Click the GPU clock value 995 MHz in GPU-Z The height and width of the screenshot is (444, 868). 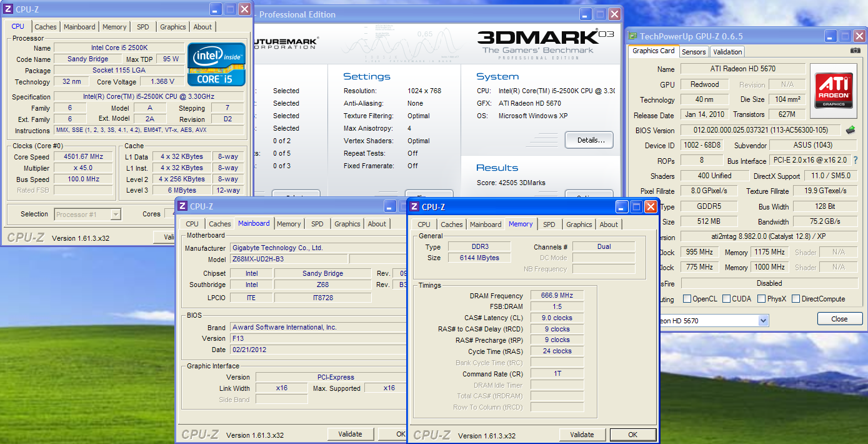[698, 252]
